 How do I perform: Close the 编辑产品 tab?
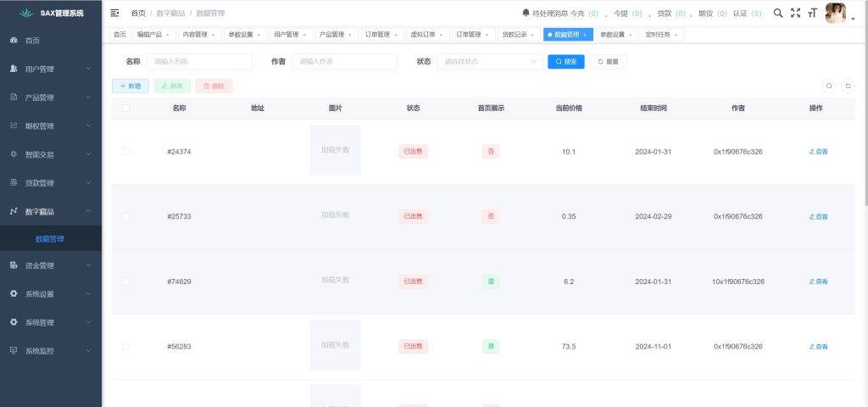click(167, 35)
